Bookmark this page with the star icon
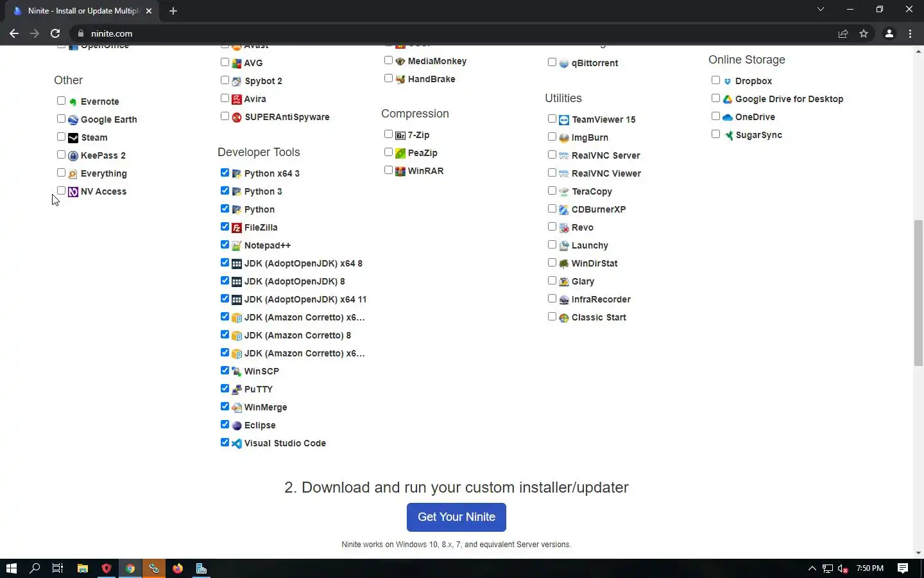Viewport: 924px width, 578px height. point(864,33)
